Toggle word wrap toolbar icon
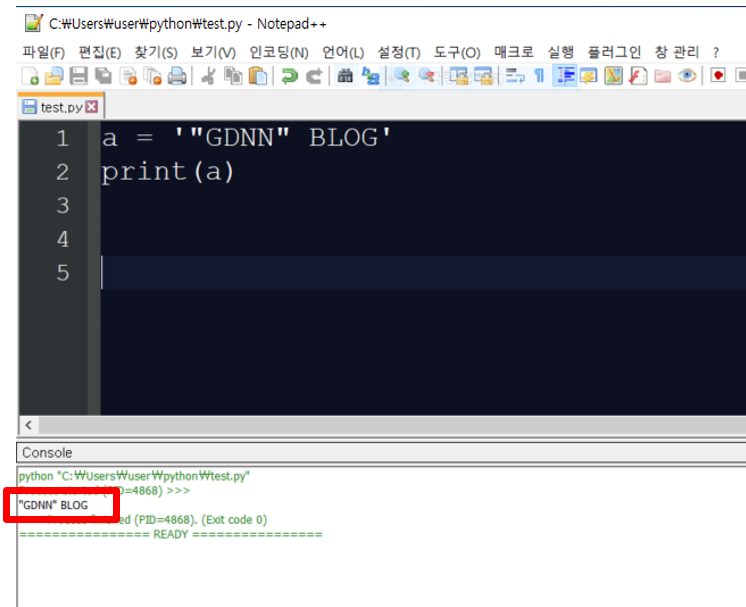This screenshot has height=607, width=746. (x=515, y=76)
